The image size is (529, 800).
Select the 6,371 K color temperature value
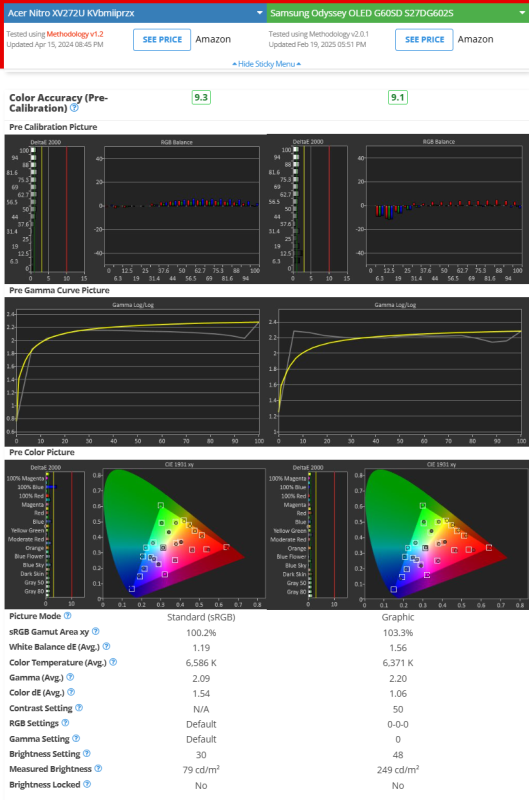coord(398,663)
